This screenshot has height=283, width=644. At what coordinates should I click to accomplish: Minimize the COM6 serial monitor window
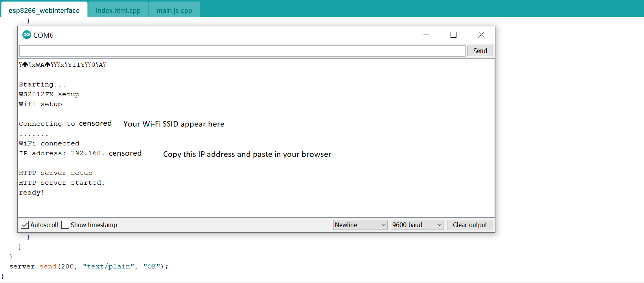pos(426,35)
